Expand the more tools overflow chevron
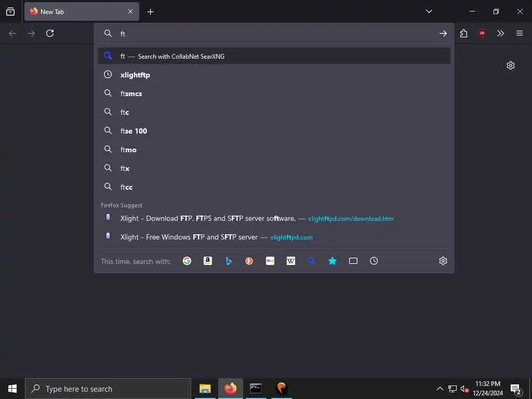Image resolution: width=532 pixels, height=399 pixels. [500, 33]
